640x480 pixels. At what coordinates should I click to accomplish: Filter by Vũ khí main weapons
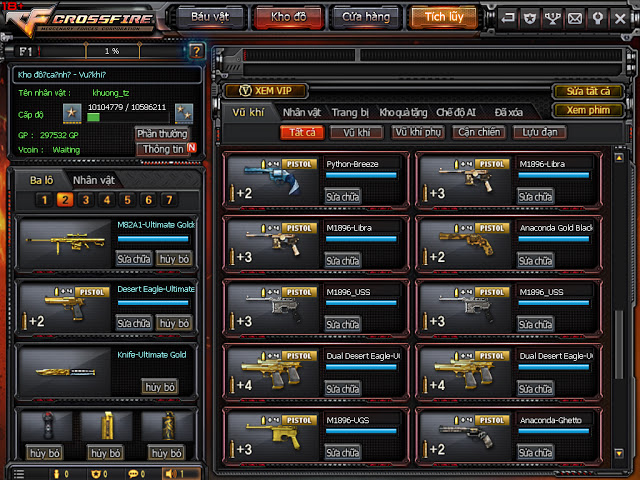tap(356, 132)
